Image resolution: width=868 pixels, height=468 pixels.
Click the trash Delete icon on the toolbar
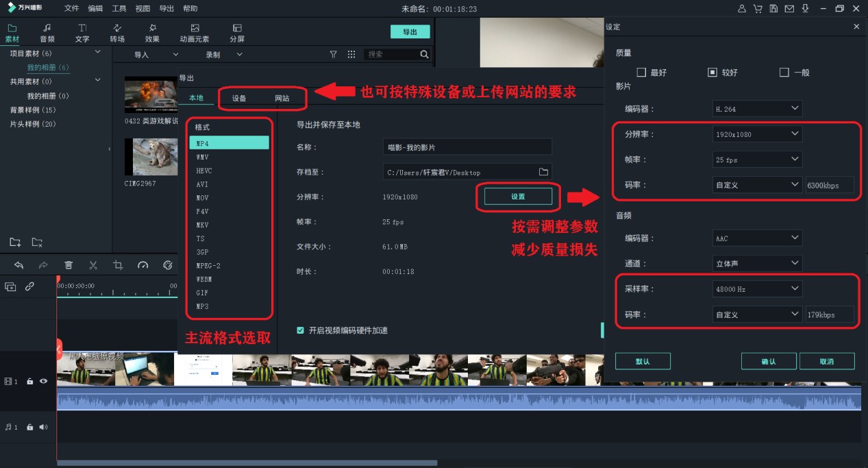tap(69, 266)
